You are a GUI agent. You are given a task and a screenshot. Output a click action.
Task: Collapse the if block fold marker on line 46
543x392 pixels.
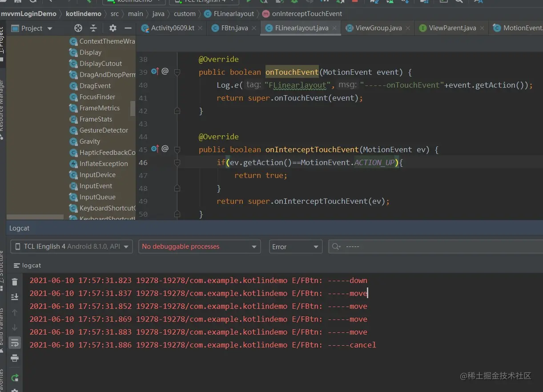177,163
